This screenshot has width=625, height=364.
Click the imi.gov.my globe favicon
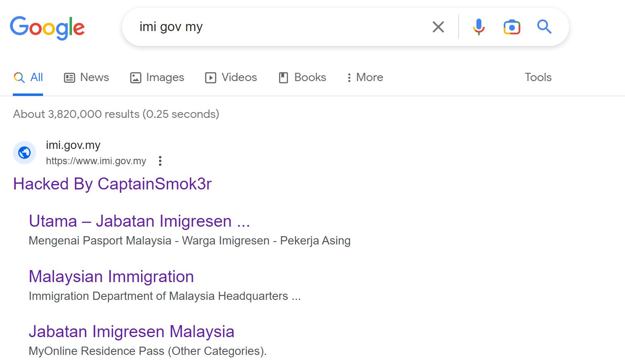click(24, 153)
